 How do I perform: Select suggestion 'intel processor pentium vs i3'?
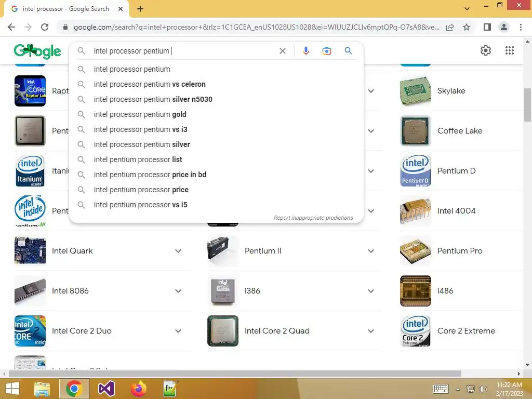tap(216, 129)
